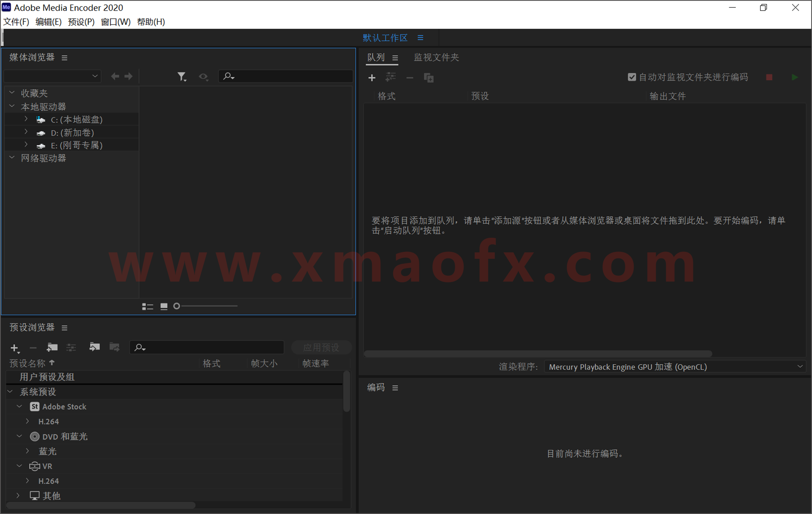Stop the current queue
Viewport: 812px width, 514px height.
click(x=769, y=77)
